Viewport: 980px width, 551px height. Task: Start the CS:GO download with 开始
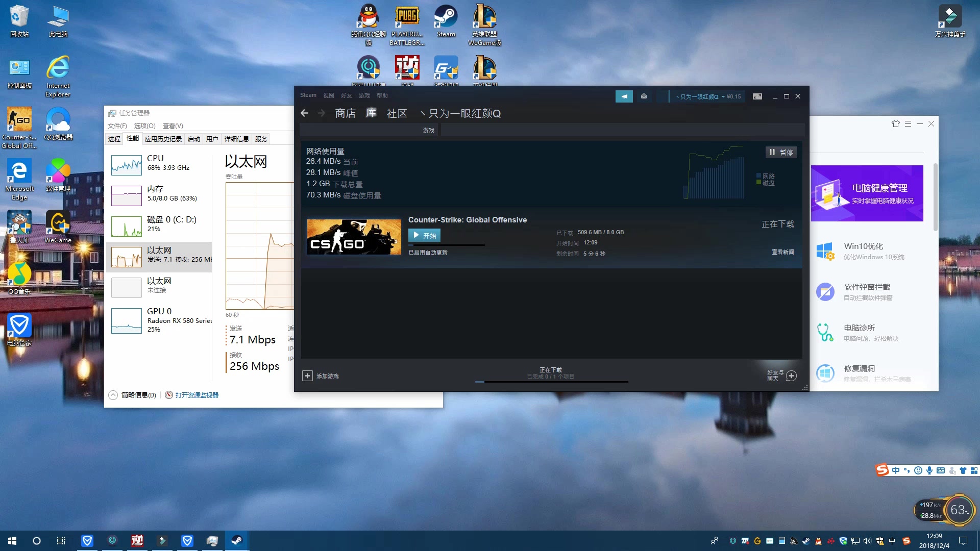[x=424, y=235]
